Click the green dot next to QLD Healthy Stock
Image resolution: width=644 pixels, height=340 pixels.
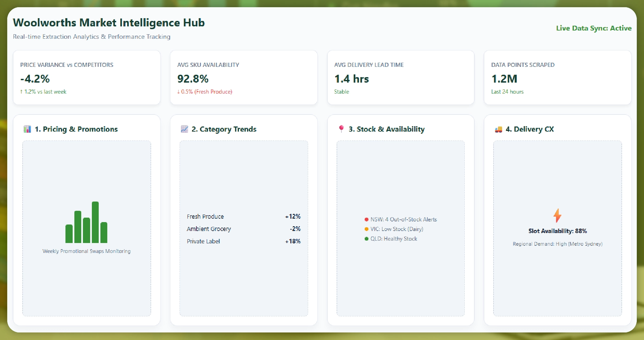pos(366,239)
